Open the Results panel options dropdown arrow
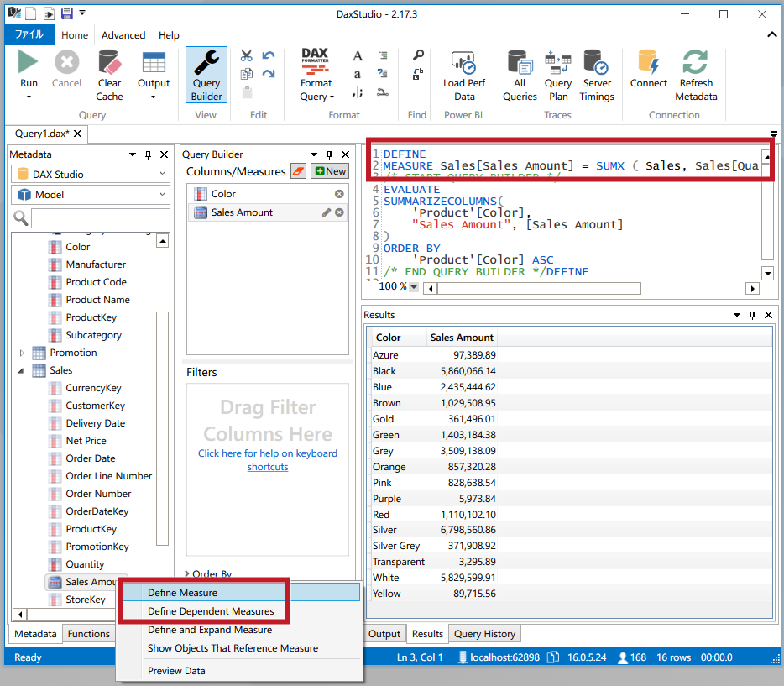This screenshot has height=686, width=784. [x=737, y=315]
